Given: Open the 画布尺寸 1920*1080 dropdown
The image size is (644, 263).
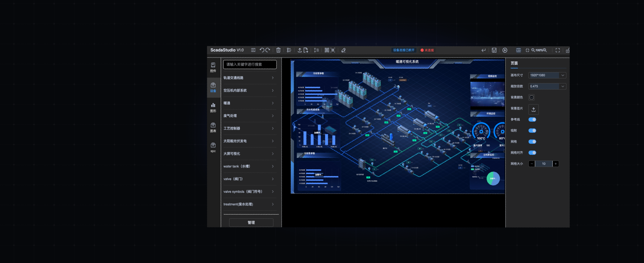Looking at the screenshot, I should click(547, 75).
